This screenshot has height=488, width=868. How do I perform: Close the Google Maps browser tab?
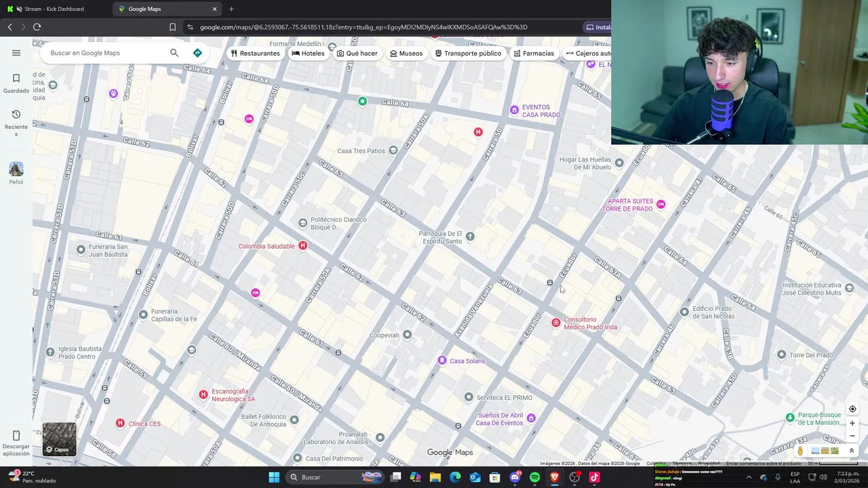215,9
